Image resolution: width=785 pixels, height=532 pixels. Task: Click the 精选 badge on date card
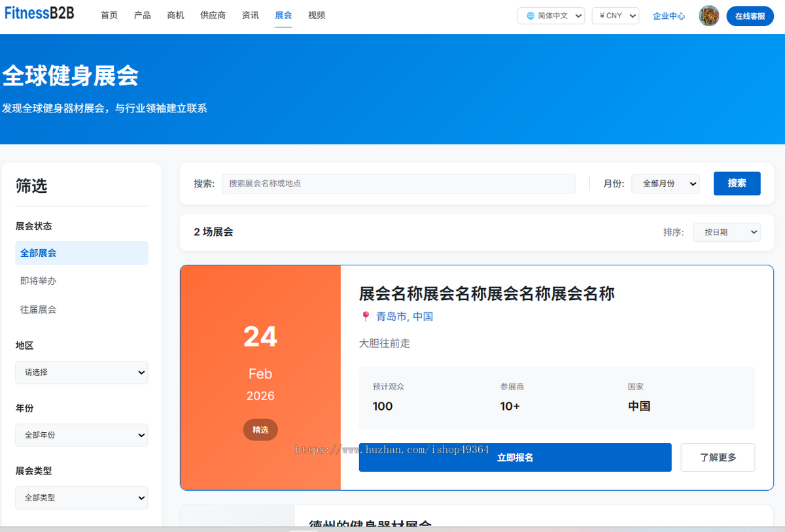260,430
